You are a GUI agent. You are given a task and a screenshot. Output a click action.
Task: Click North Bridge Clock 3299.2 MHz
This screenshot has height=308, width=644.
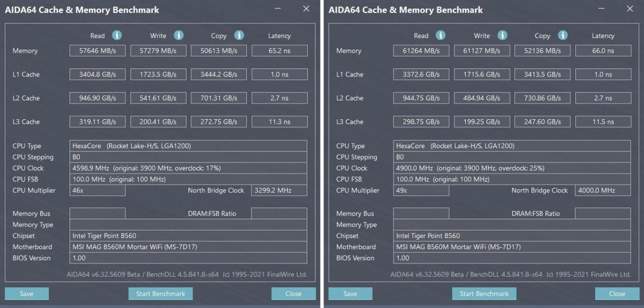[x=280, y=190]
